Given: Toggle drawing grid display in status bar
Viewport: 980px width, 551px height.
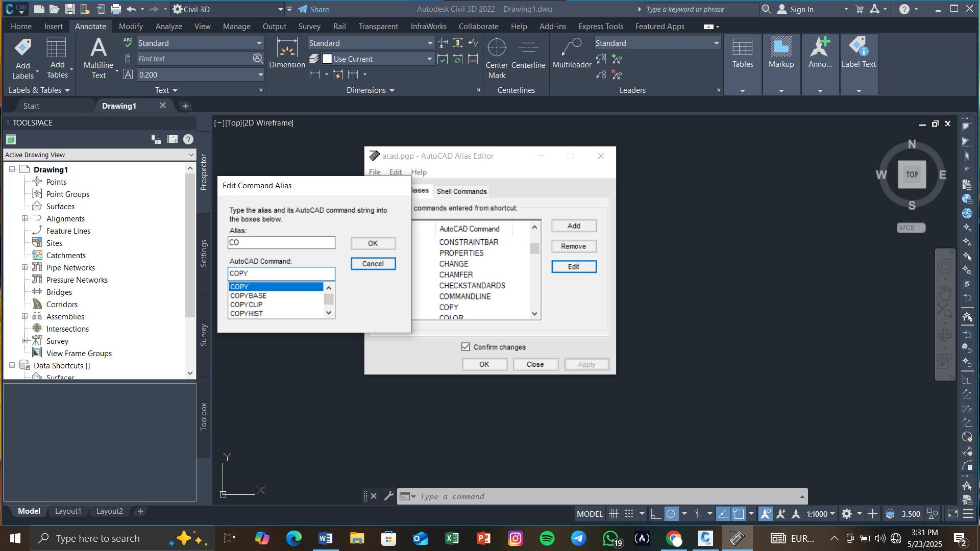Looking at the screenshot, I should coord(614,514).
